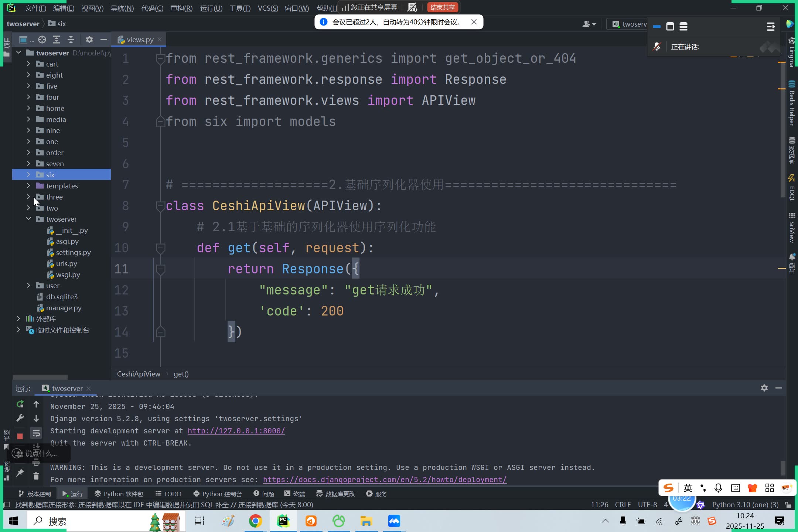Open the 终端 tool window tab

click(x=294, y=494)
